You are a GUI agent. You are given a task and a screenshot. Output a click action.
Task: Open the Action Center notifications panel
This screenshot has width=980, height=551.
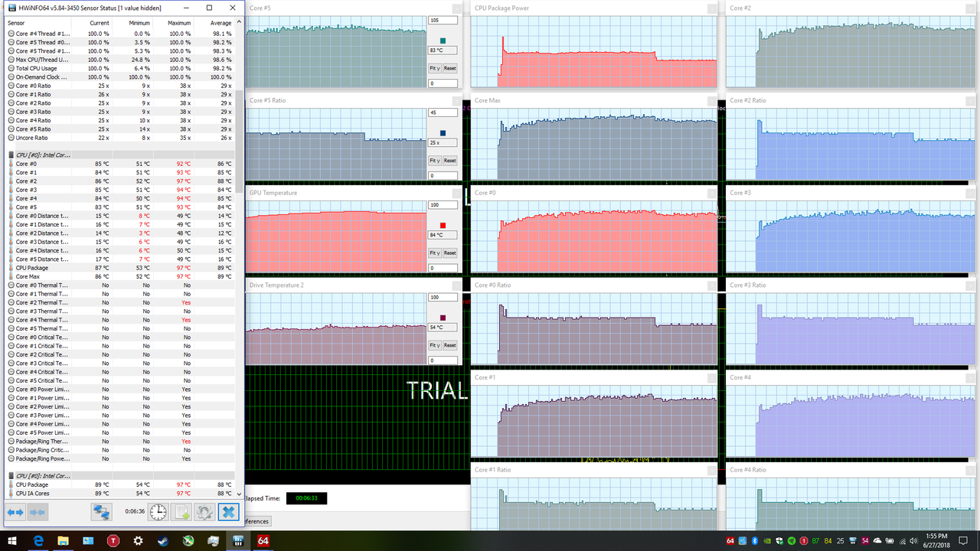[x=962, y=541]
